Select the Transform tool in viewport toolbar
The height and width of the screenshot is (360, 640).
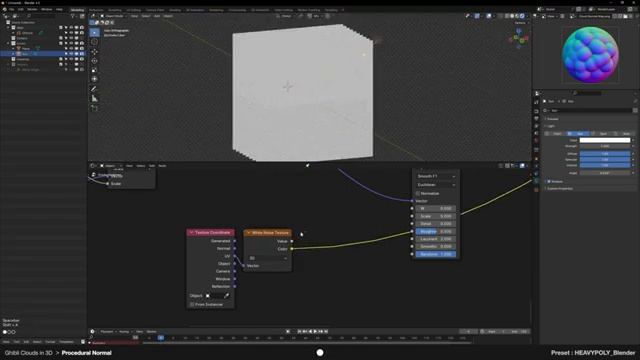94,79
